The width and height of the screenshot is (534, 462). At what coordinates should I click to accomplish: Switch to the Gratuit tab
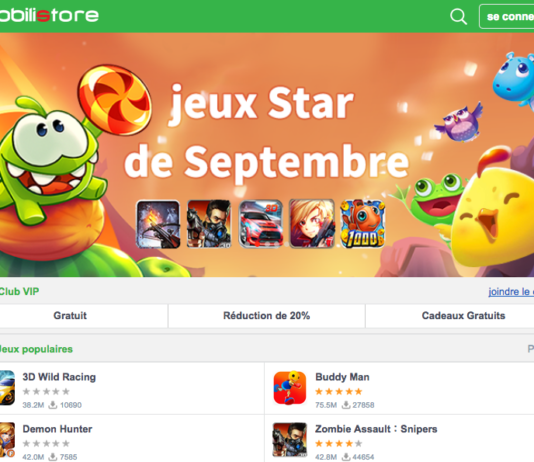pos(70,316)
